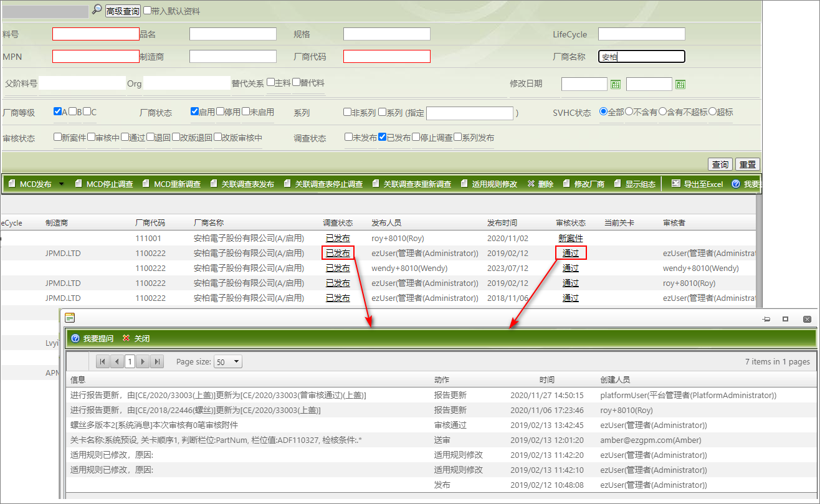This screenshot has height=504, width=820.
Task: Click 审核通过 row in popup history
Action: [x=441, y=425]
